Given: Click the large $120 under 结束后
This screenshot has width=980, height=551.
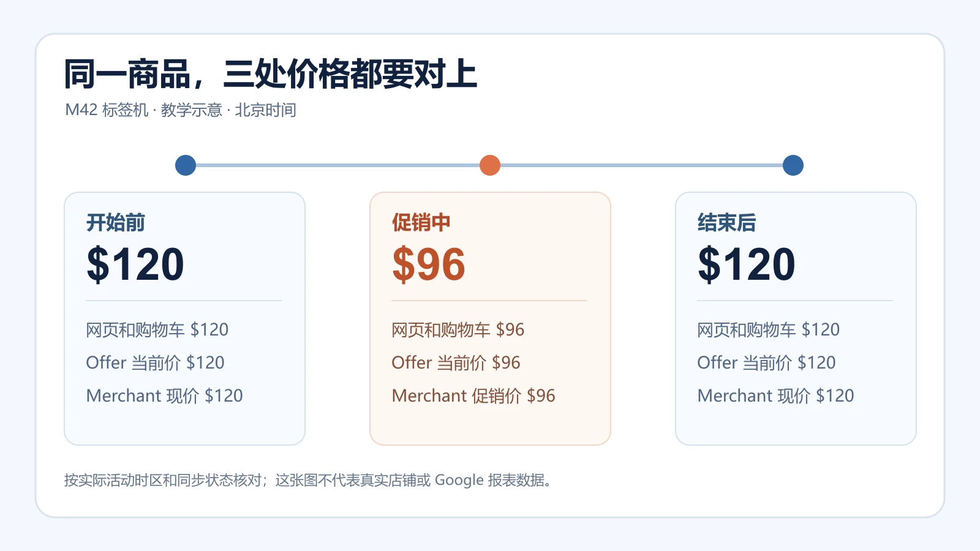Looking at the screenshot, I should (747, 264).
